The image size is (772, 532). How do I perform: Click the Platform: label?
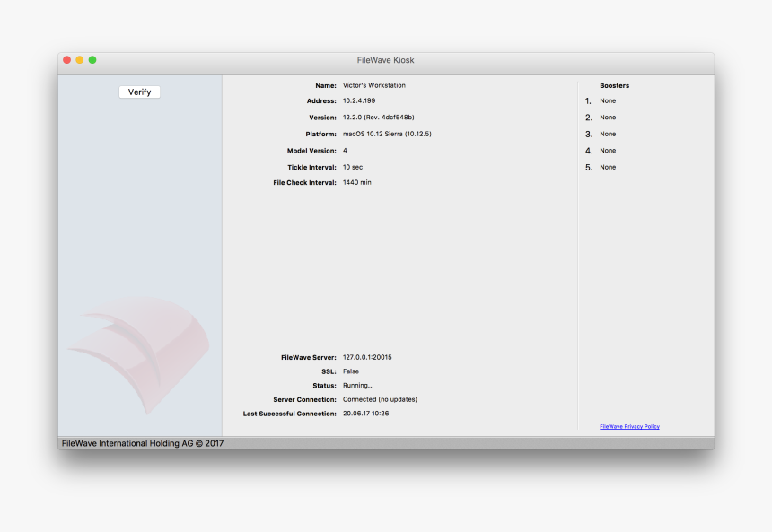pyautogui.click(x=320, y=134)
